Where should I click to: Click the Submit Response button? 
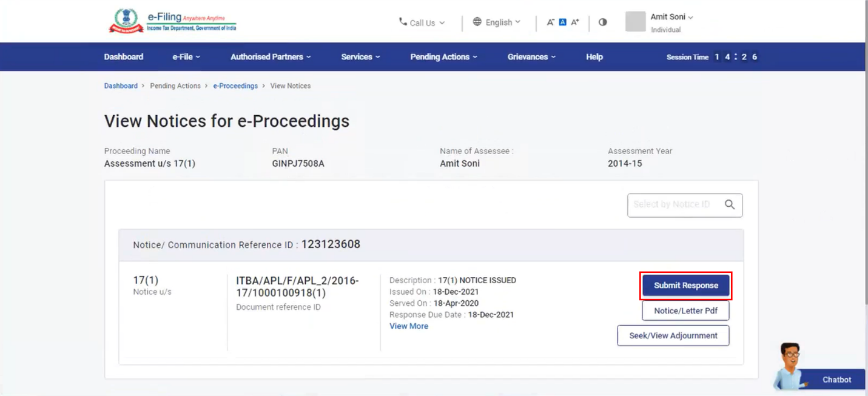[685, 286]
